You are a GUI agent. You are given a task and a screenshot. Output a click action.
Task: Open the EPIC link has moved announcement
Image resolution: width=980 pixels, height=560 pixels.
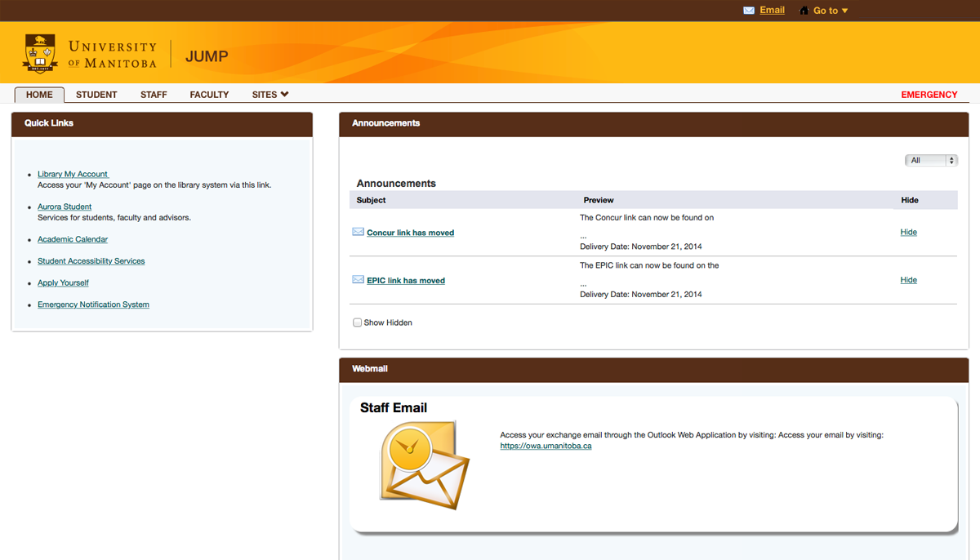coord(406,281)
